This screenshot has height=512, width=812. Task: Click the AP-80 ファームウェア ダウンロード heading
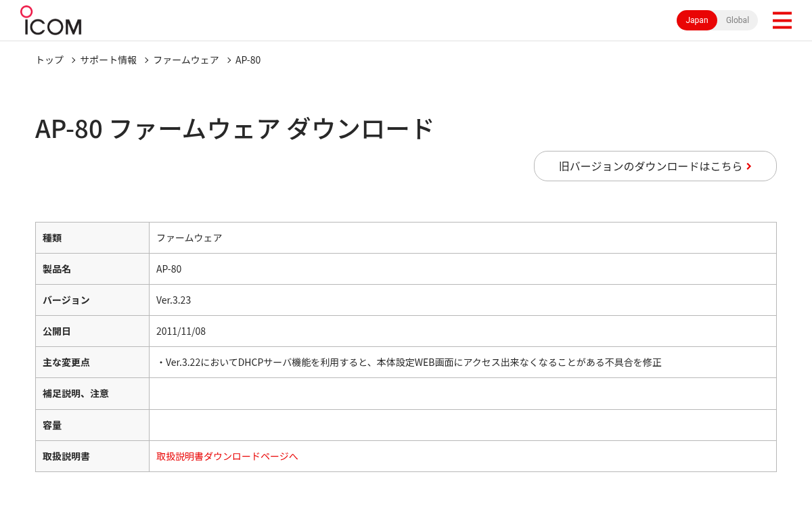pyautogui.click(x=234, y=129)
